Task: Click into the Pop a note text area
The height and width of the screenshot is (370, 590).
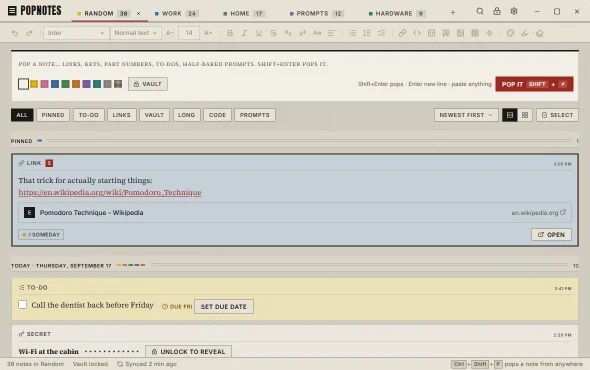Action: click(295, 64)
